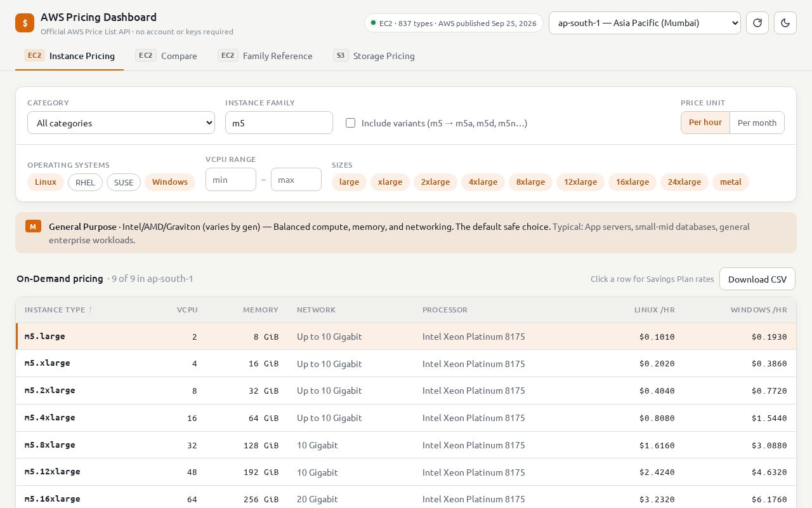Toggle the RHEL operating system chip
The image size is (812, 508).
tap(85, 182)
